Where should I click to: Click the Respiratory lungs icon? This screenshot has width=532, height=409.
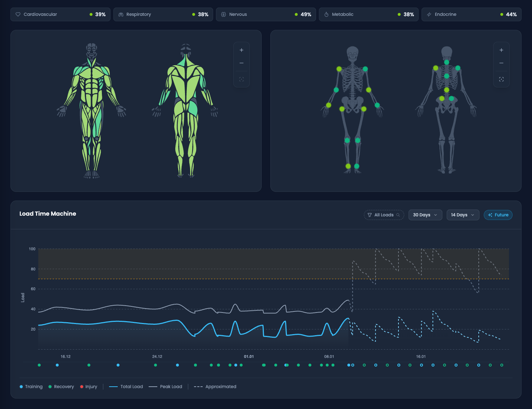coord(121,14)
